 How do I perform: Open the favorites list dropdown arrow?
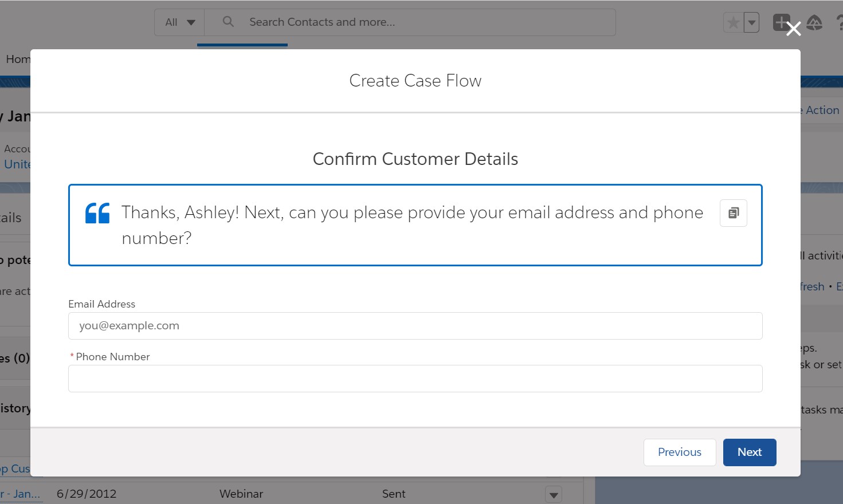pyautogui.click(x=751, y=23)
